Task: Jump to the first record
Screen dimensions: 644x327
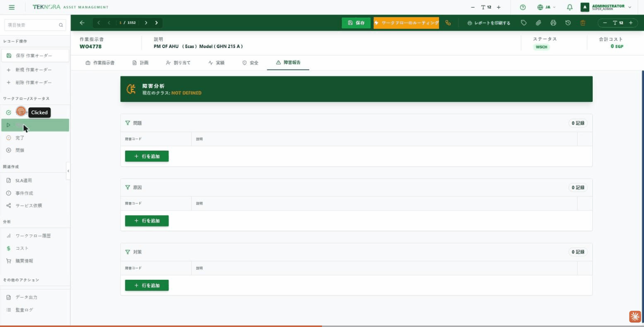Action: [x=99, y=23]
